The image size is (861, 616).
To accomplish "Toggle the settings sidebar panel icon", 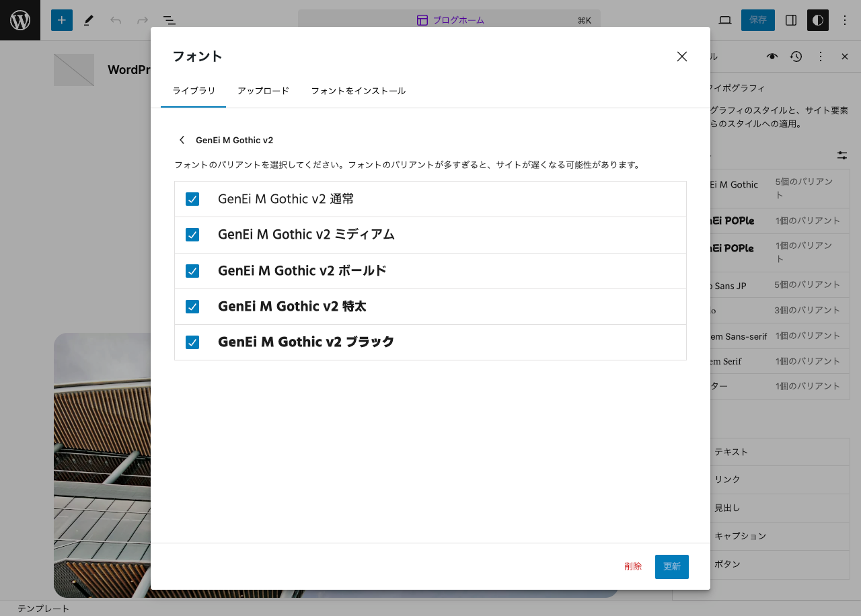I will point(791,20).
